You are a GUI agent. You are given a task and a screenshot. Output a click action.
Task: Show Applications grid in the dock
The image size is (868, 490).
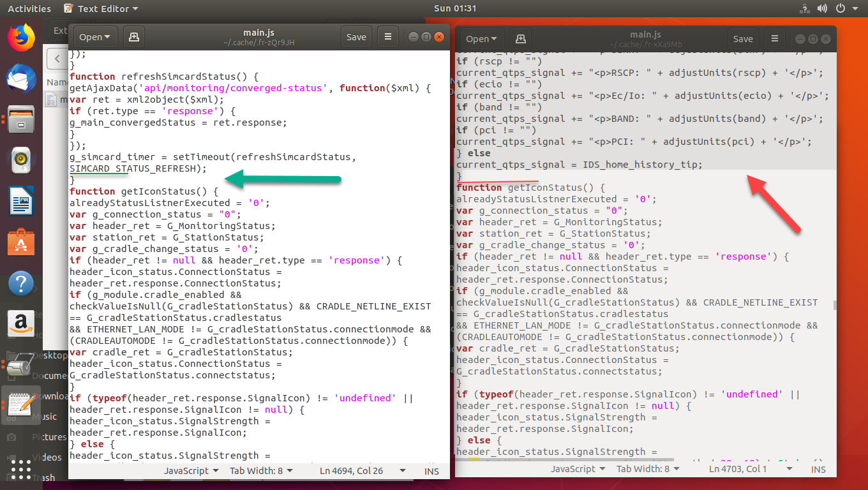(21, 469)
